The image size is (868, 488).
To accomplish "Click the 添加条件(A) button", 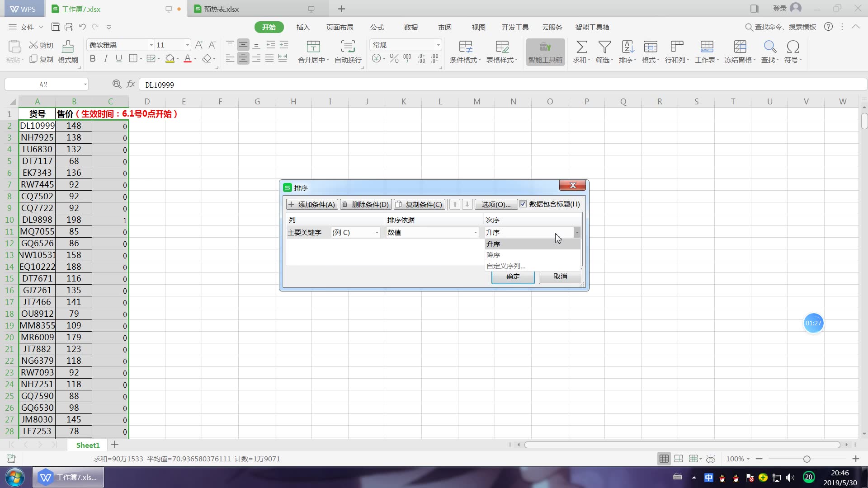I will (x=312, y=205).
